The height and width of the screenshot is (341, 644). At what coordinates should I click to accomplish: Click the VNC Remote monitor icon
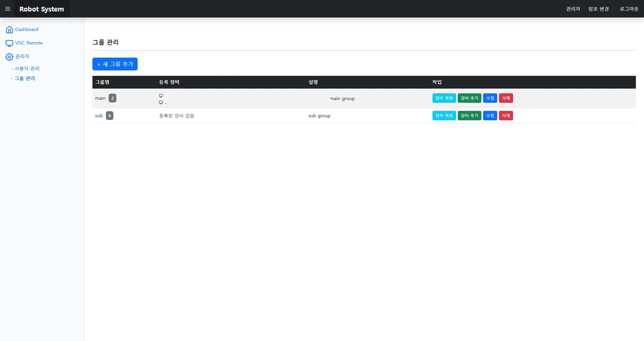(9, 43)
